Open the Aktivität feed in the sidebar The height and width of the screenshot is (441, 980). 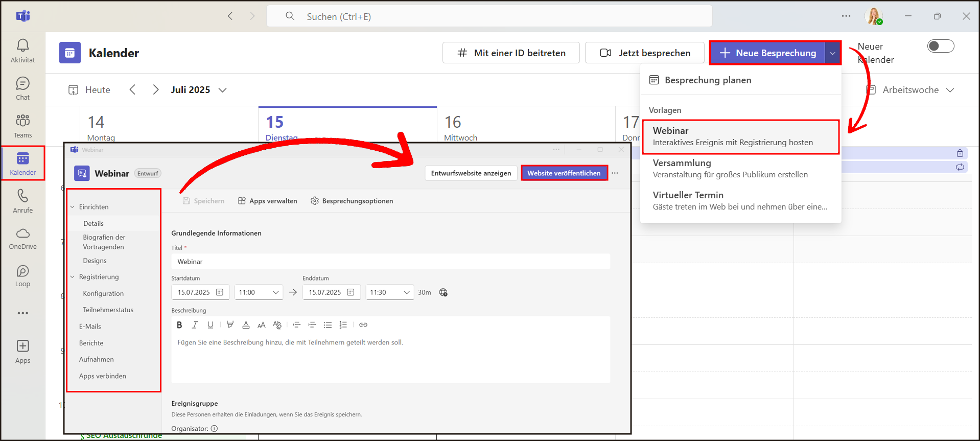(22, 51)
